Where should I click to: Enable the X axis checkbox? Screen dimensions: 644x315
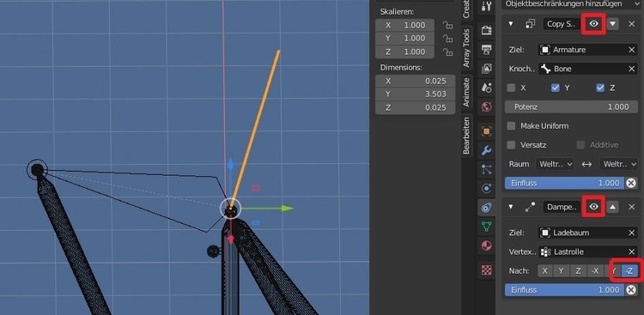(511, 88)
